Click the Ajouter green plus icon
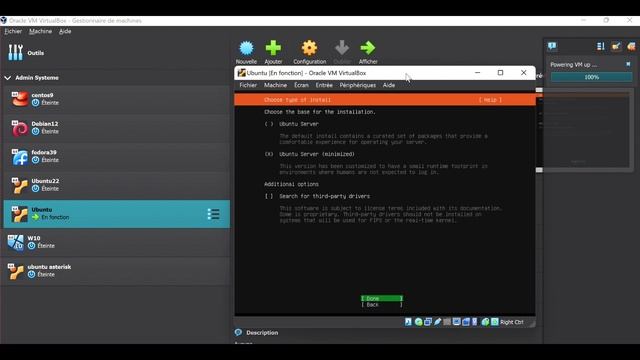The height and width of the screenshot is (360, 640). click(x=273, y=48)
